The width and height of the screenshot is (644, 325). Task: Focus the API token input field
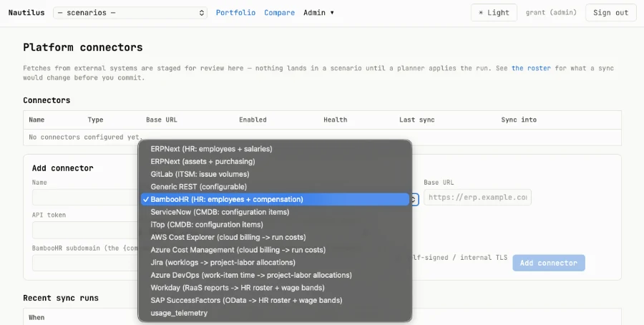click(x=85, y=230)
